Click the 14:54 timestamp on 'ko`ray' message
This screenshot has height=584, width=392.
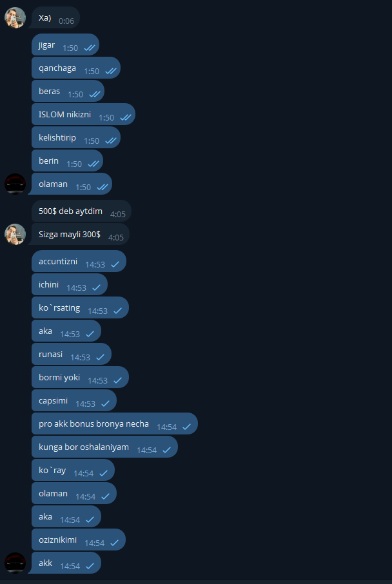pos(83,473)
